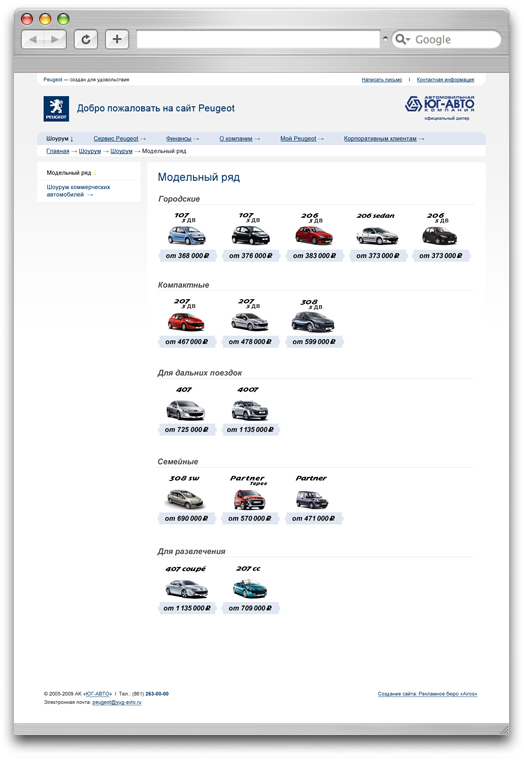Click the 308 sw model title
Viewport: 524px width, 761px height.
pos(184,479)
